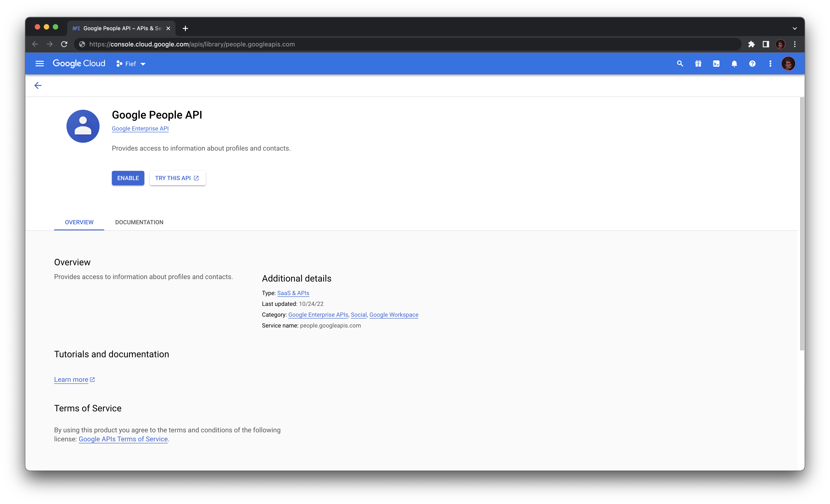The width and height of the screenshot is (830, 504).
Task: Open the Cloud Shell terminal
Action: coord(716,63)
